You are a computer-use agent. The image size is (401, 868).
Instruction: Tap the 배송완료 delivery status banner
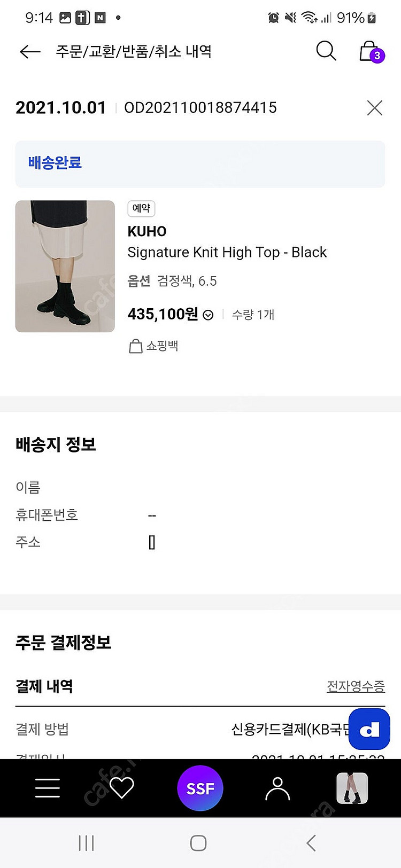pyautogui.click(x=200, y=163)
